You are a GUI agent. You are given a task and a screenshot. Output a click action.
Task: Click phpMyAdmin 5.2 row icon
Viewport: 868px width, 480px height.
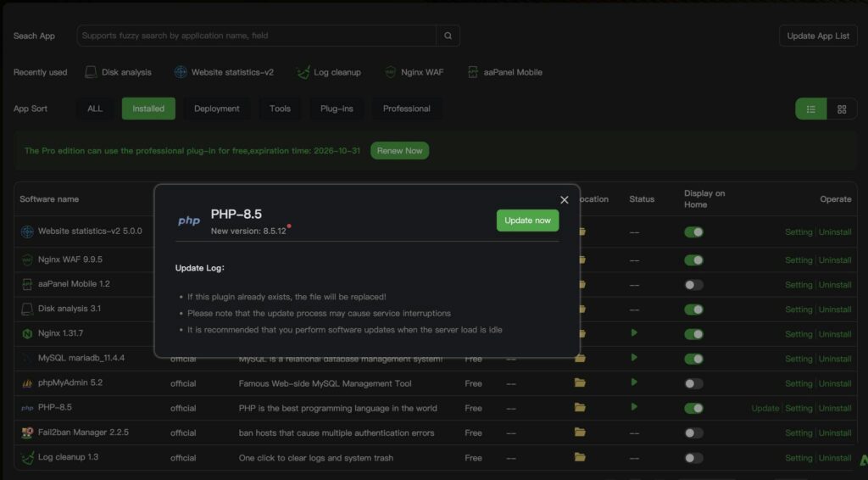click(x=27, y=383)
